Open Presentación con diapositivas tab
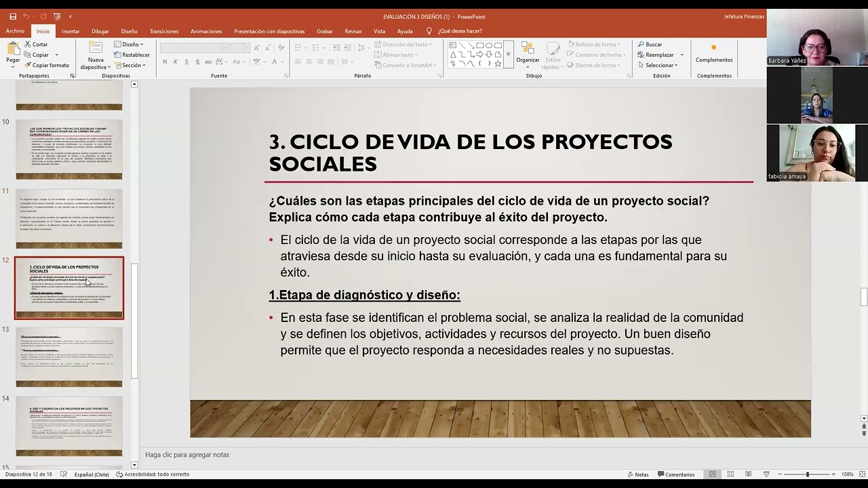 coord(269,31)
